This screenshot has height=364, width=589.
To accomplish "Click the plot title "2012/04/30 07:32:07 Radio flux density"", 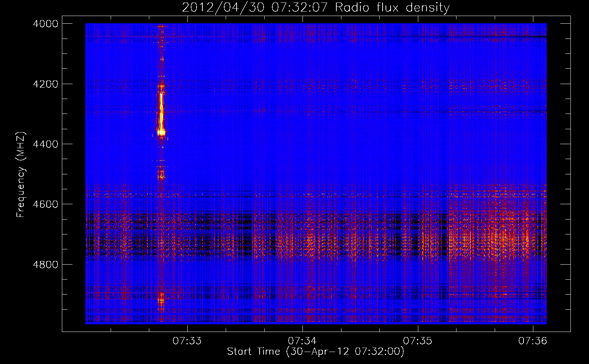I will pos(316,7).
